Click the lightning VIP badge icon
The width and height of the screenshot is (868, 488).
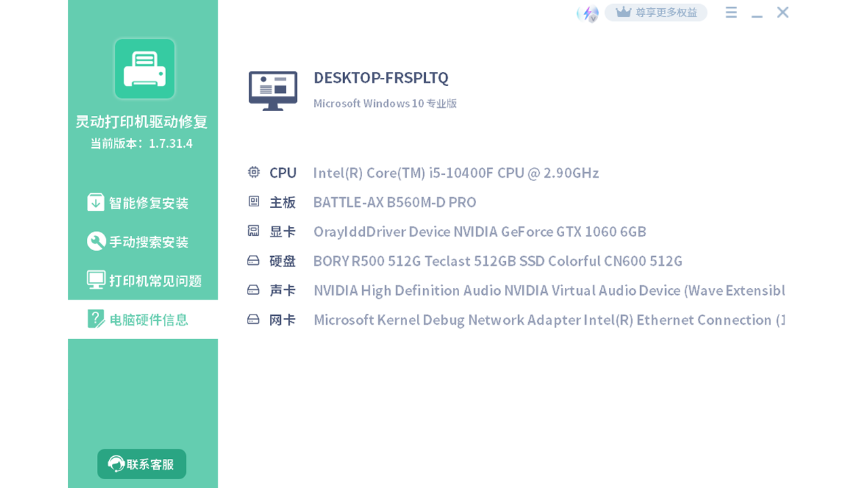pyautogui.click(x=588, y=13)
